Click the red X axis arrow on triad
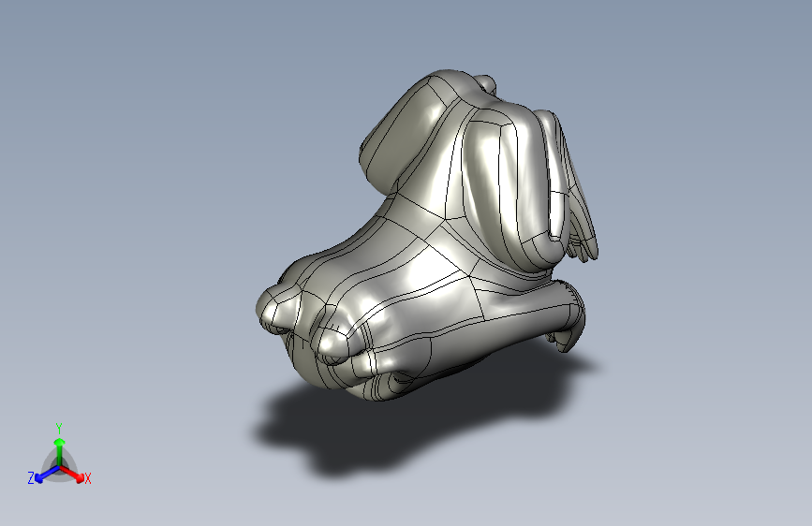 [x=73, y=474]
